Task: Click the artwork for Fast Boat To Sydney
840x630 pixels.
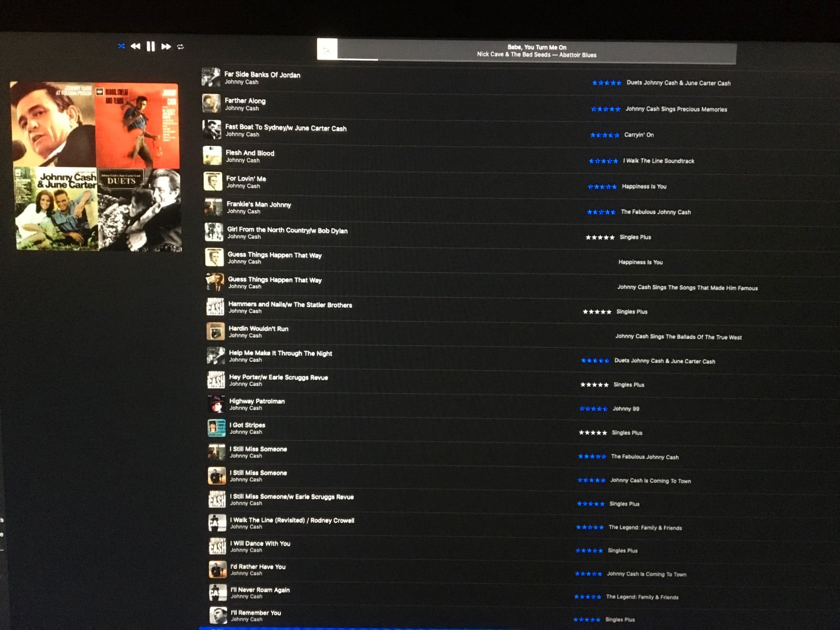Action: 212,129
